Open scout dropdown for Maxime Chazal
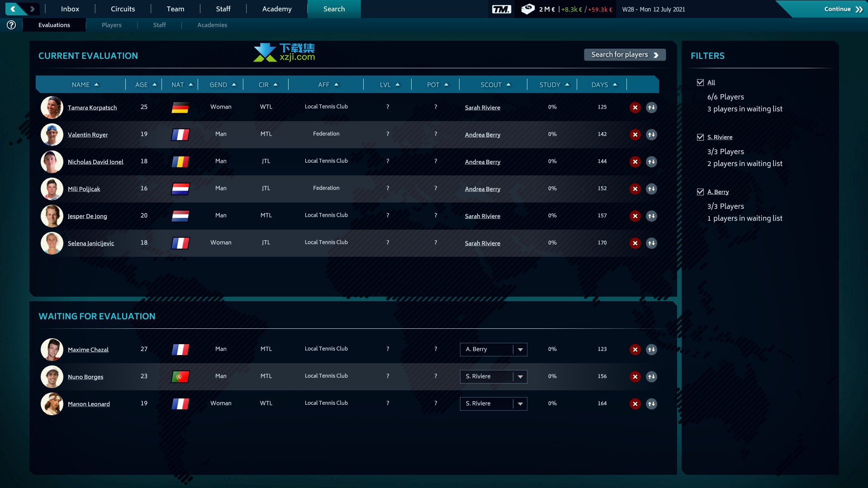 point(493,349)
